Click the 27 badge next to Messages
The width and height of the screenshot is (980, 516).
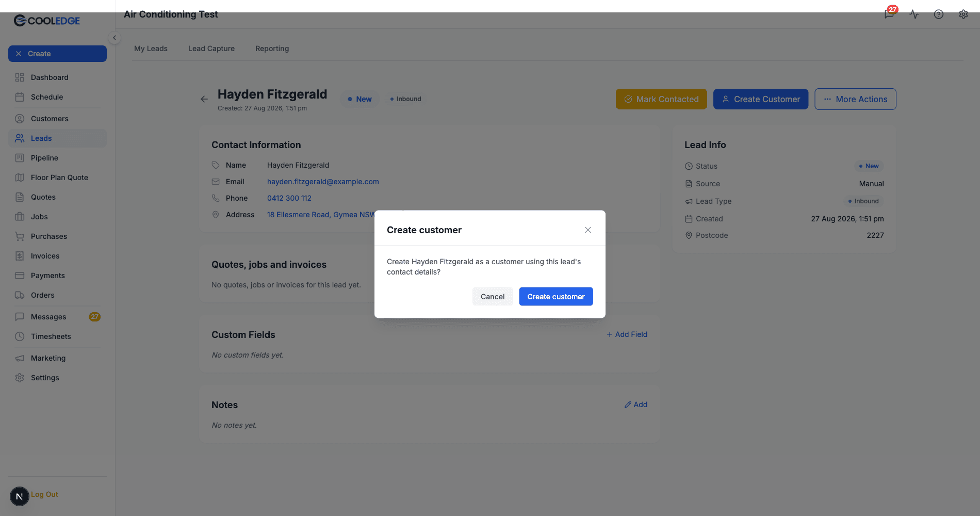[x=95, y=317]
